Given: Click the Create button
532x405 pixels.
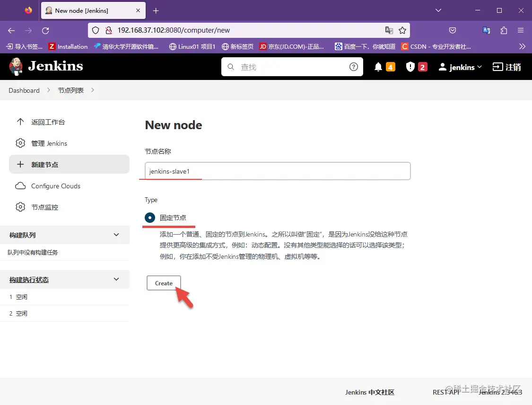Looking at the screenshot, I should [x=164, y=283].
